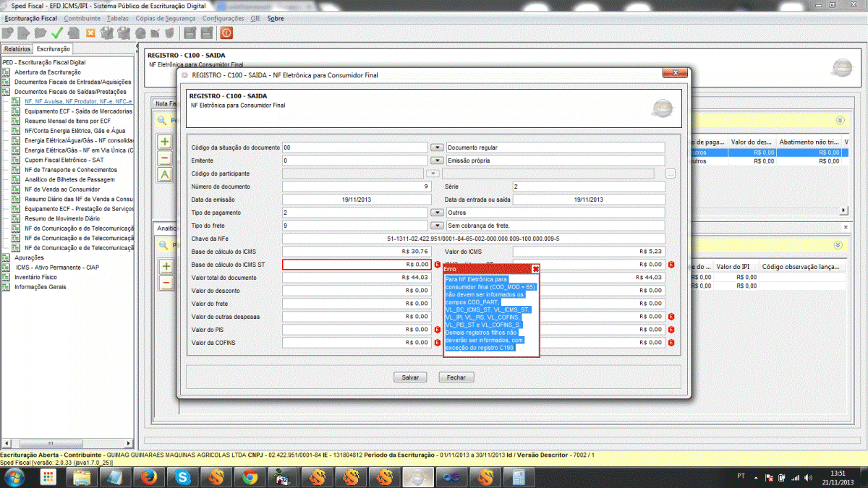Click the ellipsis browse button for participante

(x=671, y=174)
